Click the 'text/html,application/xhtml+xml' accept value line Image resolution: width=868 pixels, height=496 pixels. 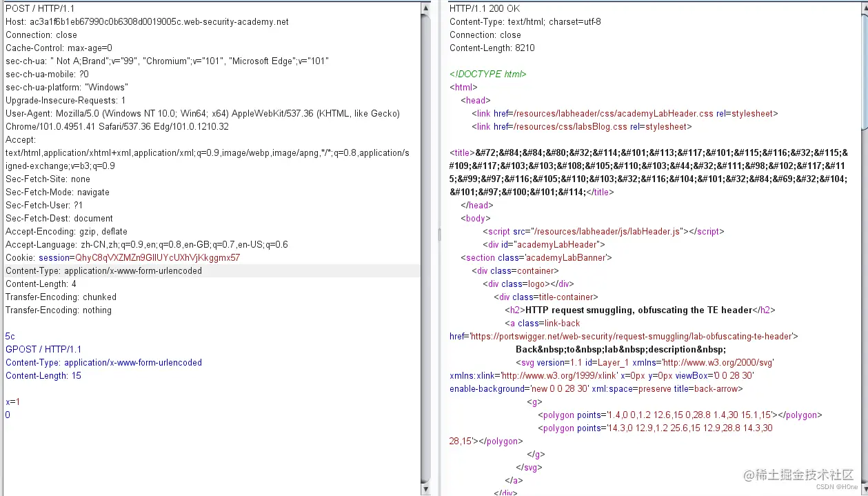[208, 152]
